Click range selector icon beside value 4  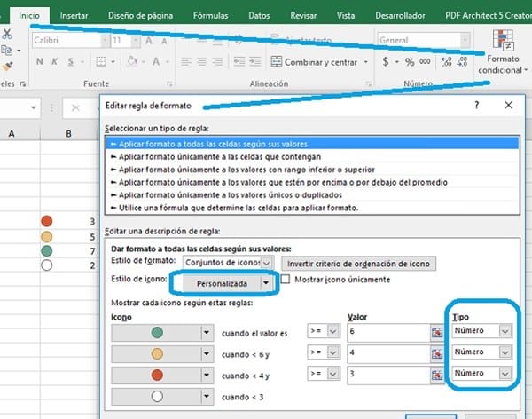(x=436, y=353)
